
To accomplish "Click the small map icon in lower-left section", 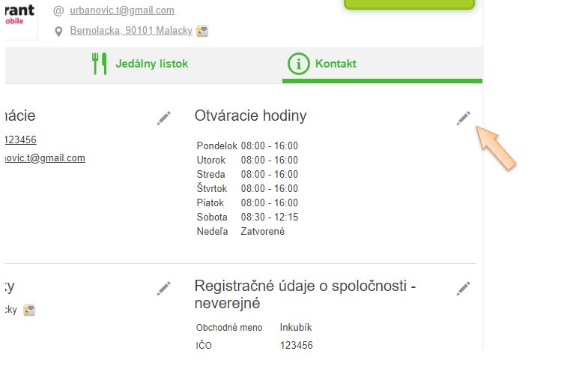I will coord(29,310).
